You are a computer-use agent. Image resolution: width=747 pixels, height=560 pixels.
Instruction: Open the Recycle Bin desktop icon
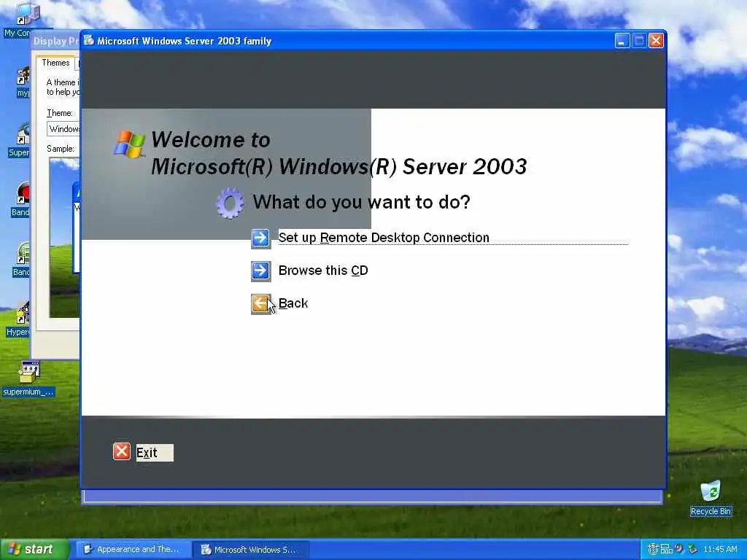[711, 498]
